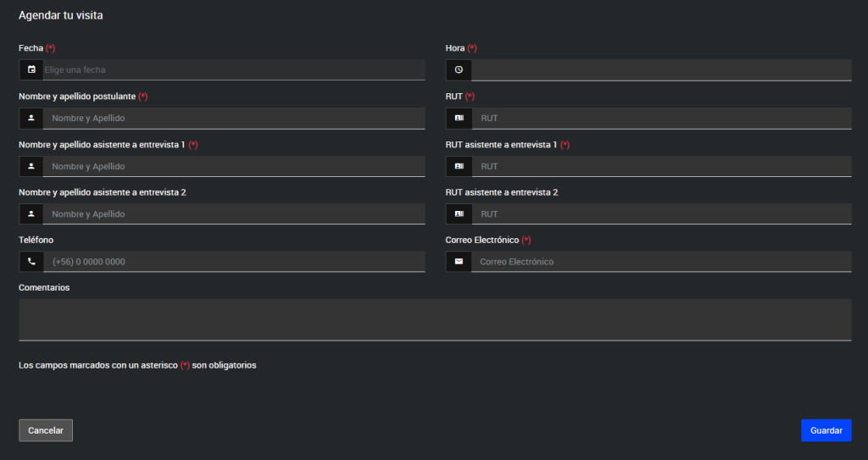
Task: Click person icon for postulante name
Action: point(31,118)
